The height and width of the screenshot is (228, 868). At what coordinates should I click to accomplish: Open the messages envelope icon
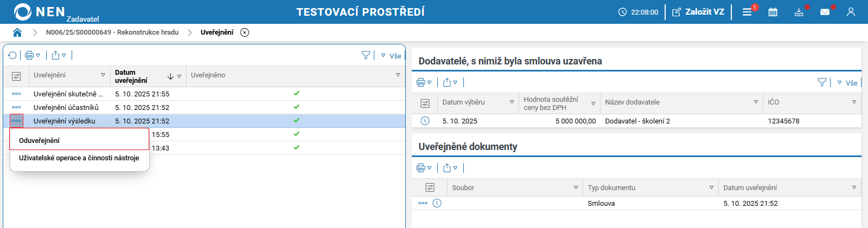click(825, 12)
